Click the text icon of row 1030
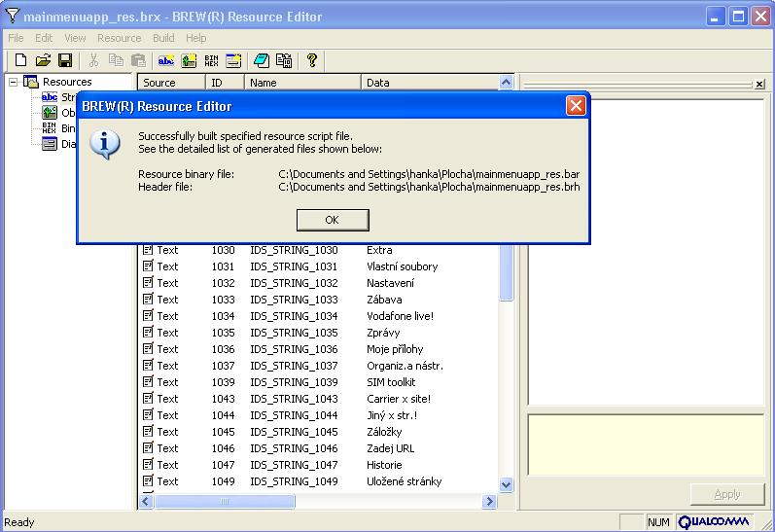The width and height of the screenshot is (775, 532). tap(148, 250)
